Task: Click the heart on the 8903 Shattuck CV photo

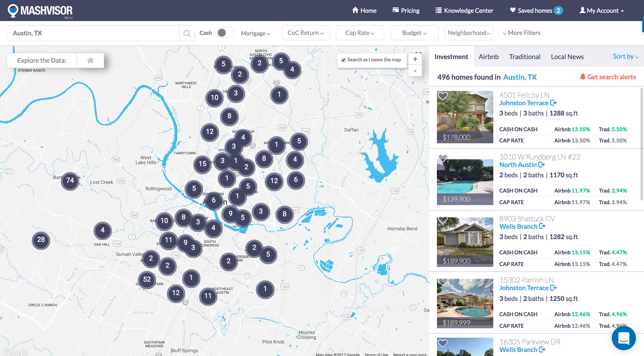Action: pos(443,220)
